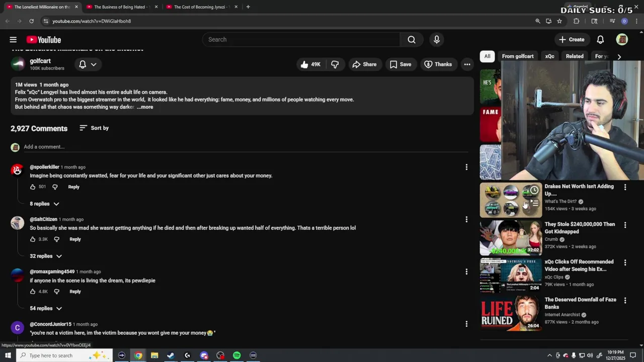644x362 pixels.
Task: Open the YouTube account avatar menu
Action: pyautogui.click(x=622, y=40)
